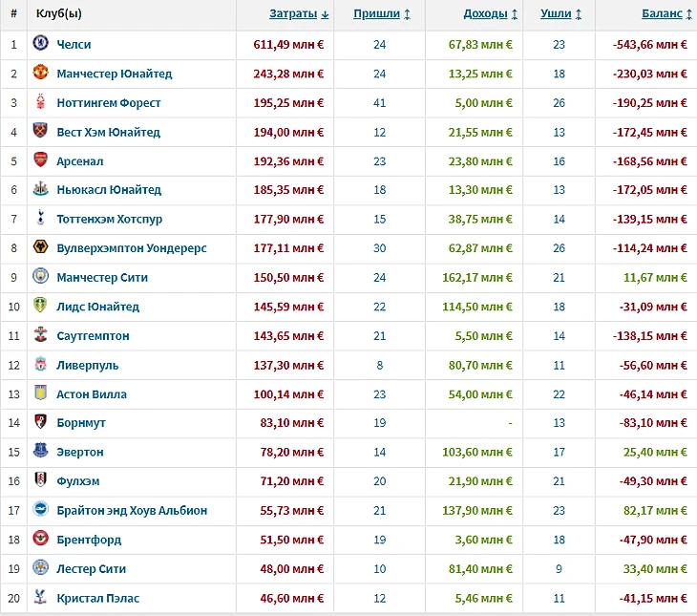
Task: Sort table by Баланс column
Action: [666, 13]
